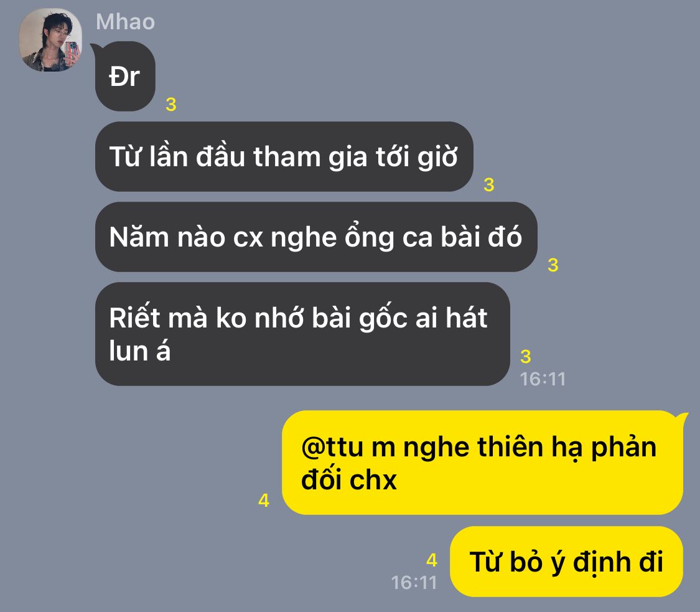Tap the empty chat background beside Mhao's name
The width and height of the screenshot is (700, 612).
402,22
